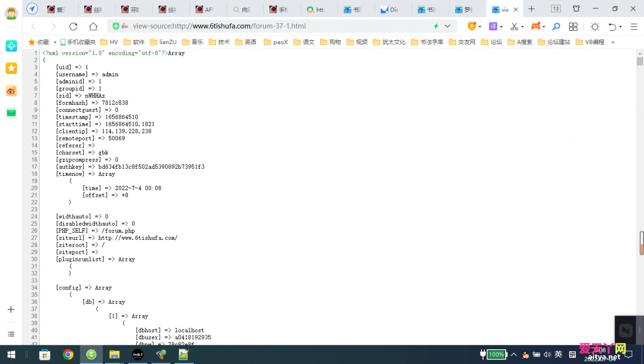Toggle the night mode sun icon
Viewport: 644px width, 364px height.
(594, 26)
